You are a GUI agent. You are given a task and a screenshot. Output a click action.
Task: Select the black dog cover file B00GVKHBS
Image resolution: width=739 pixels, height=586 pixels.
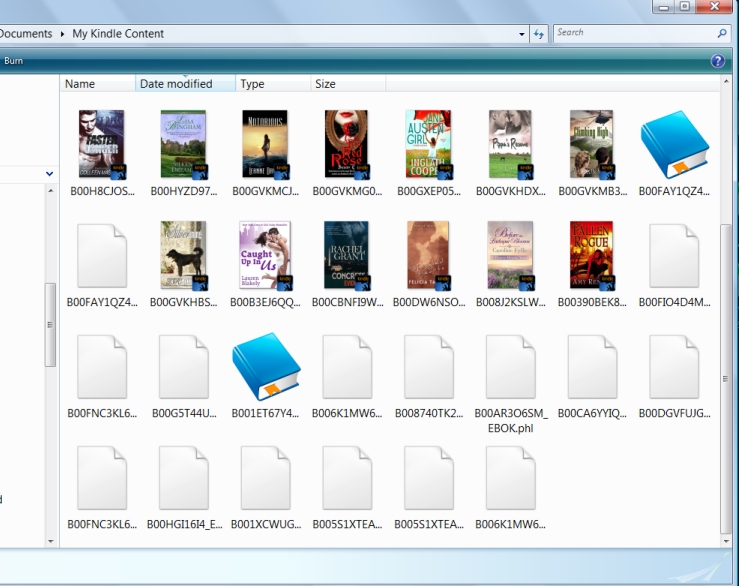(184, 264)
